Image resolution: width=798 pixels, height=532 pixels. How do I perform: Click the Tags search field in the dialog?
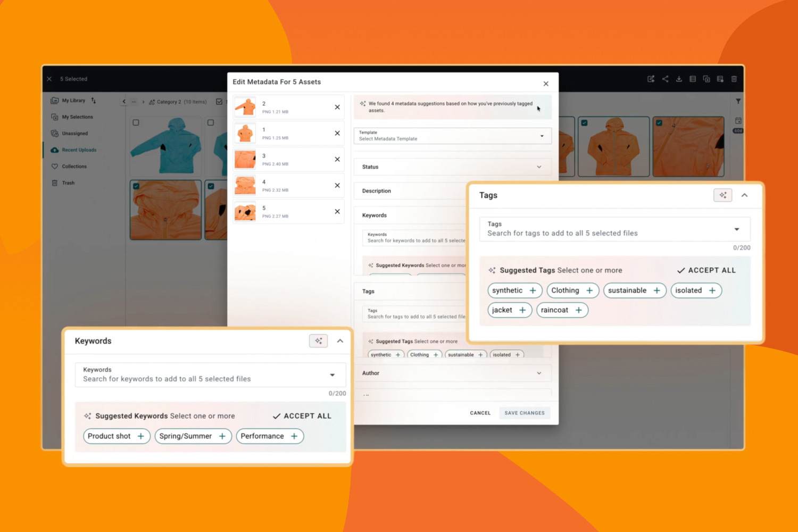click(414, 314)
